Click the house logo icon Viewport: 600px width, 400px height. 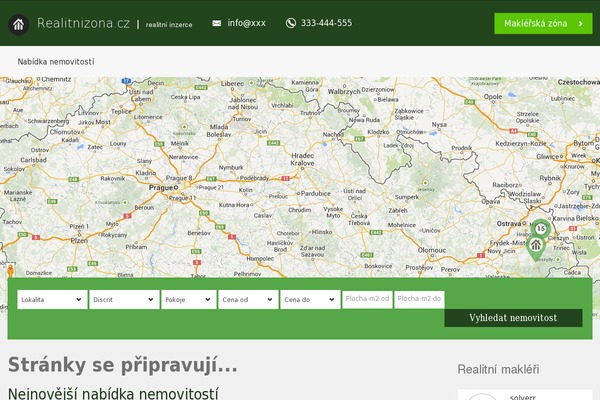18,24
